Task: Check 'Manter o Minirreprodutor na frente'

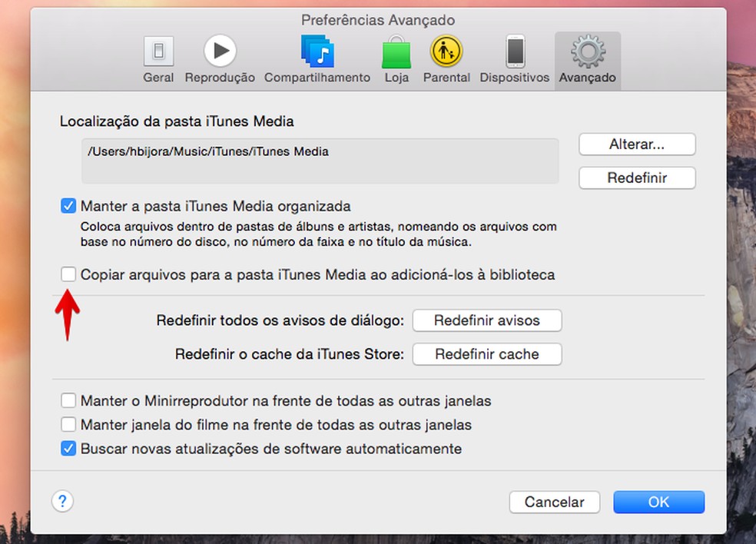Action: click(68, 400)
